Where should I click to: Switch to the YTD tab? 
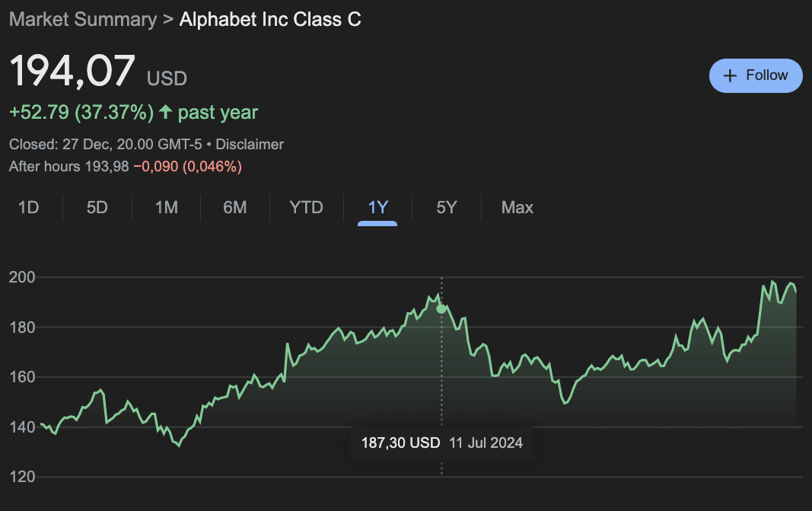(306, 207)
